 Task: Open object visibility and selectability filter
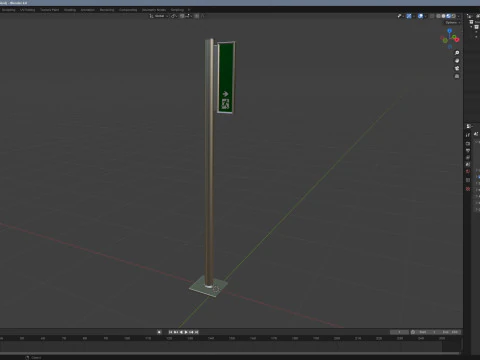click(x=401, y=16)
